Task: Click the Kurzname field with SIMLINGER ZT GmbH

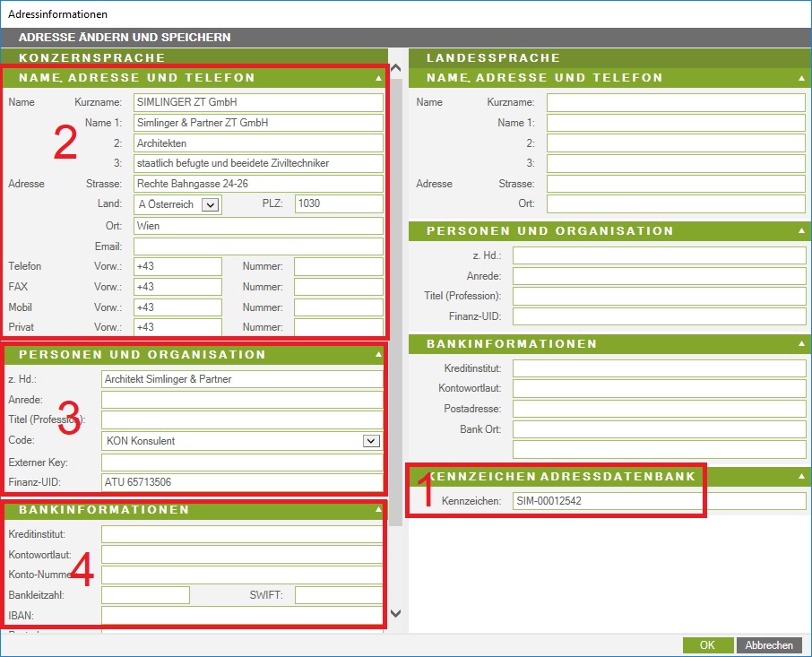Action: [258, 102]
